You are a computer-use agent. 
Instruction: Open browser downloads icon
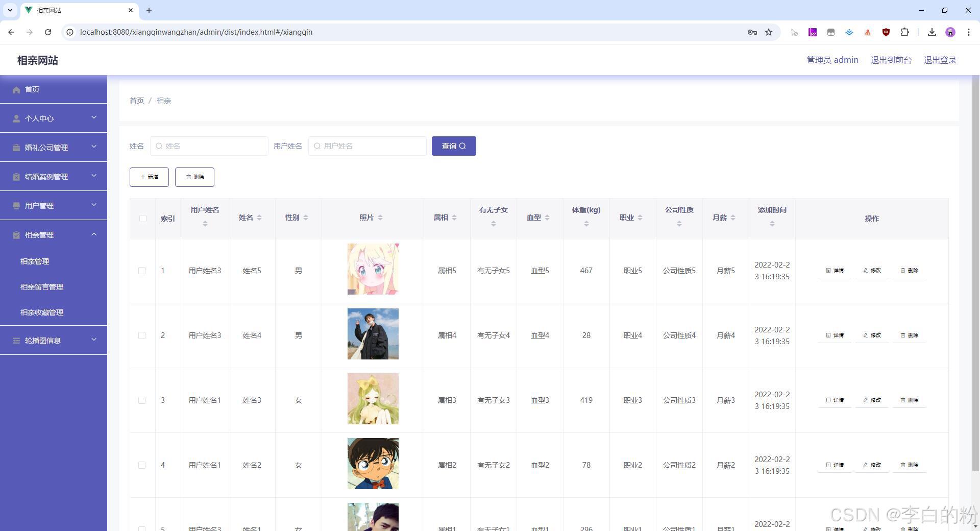[x=932, y=32]
